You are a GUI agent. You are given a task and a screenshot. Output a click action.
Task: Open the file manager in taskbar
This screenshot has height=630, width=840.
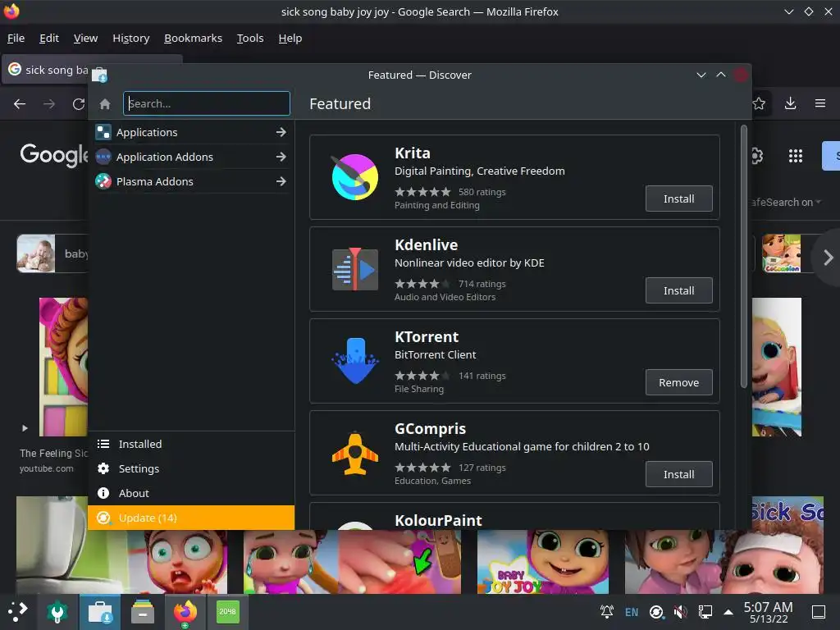tap(143, 612)
